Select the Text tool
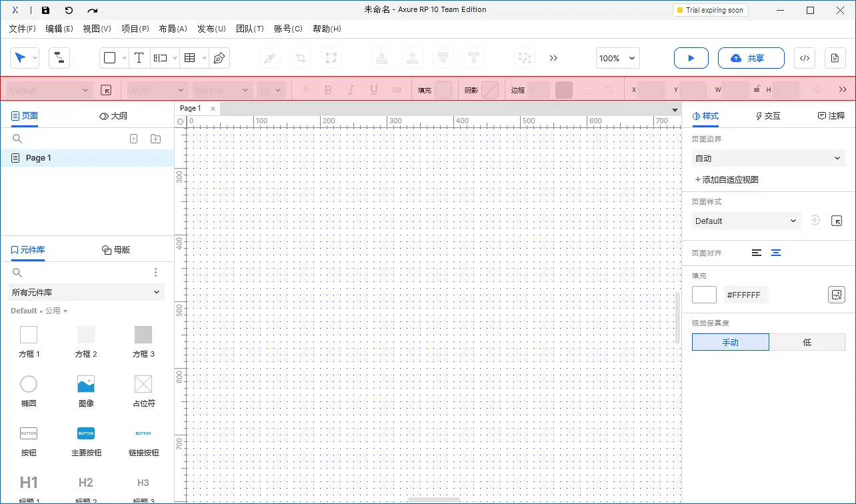This screenshot has width=856, height=504. pyautogui.click(x=139, y=58)
